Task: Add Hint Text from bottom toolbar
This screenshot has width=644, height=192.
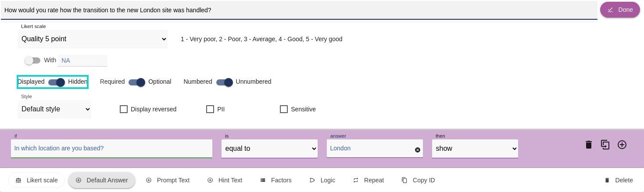Action: [x=225, y=180]
